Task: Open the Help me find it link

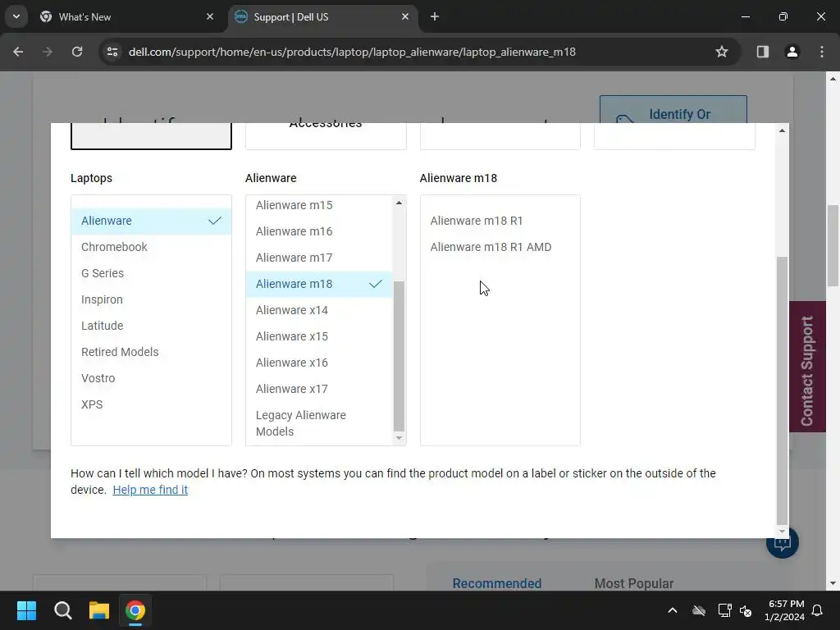Action: click(x=150, y=490)
